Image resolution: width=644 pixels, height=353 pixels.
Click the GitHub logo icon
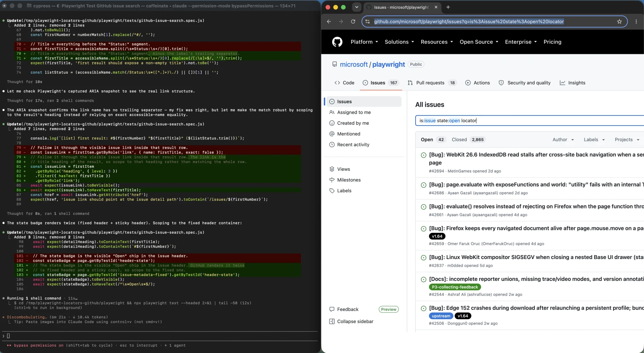pyautogui.click(x=337, y=42)
